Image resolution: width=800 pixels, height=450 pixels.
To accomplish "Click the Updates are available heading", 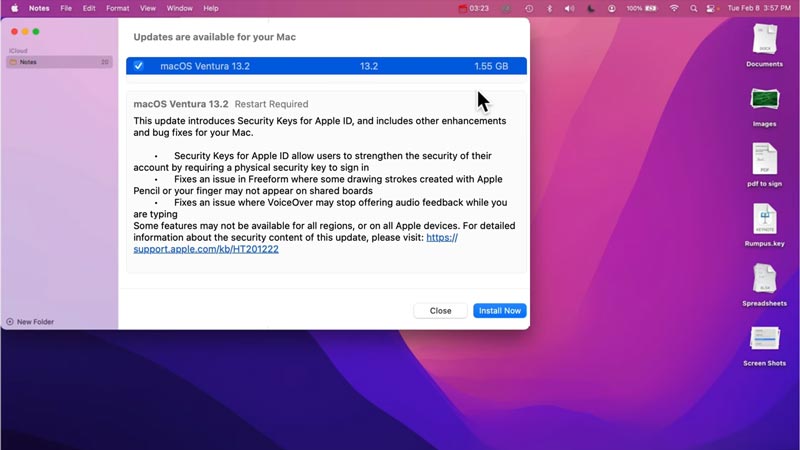I will click(215, 37).
